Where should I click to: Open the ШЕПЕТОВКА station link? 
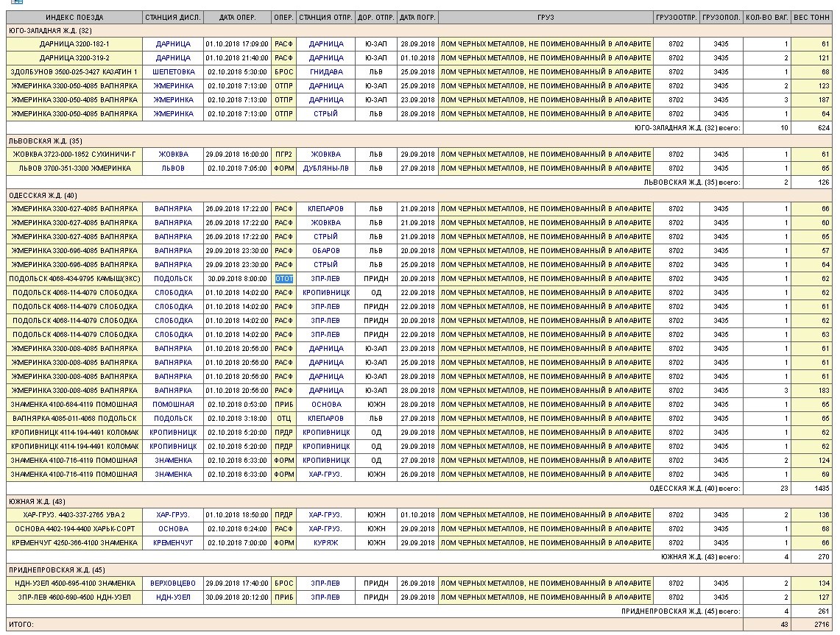pos(173,72)
